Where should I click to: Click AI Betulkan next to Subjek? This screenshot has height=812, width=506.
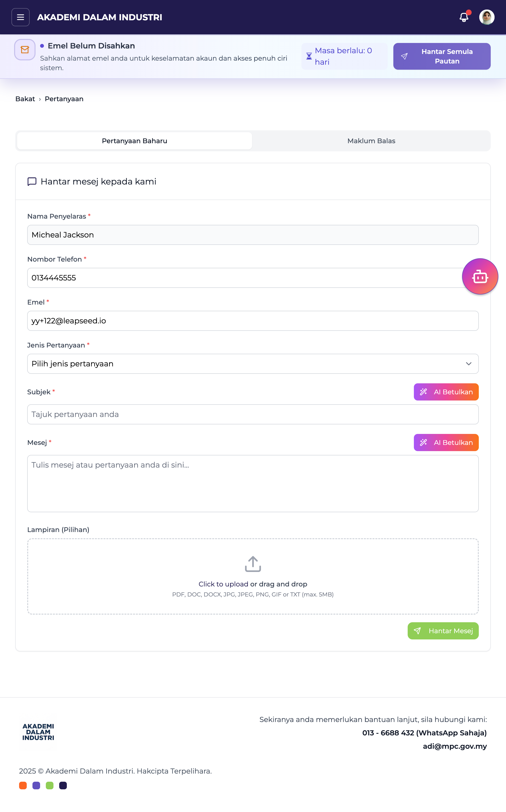[x=446, y=392]
